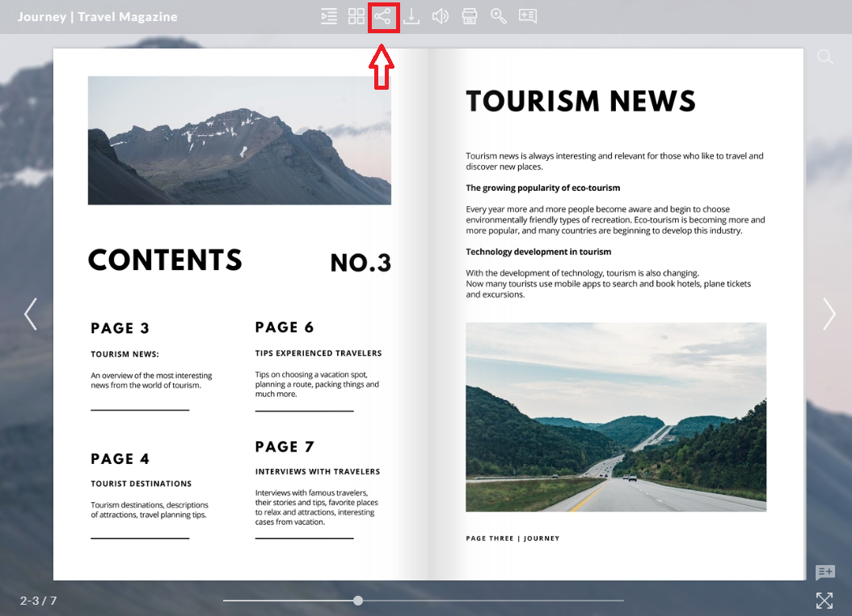Click the NO.3 issue number
This screenshot has width=852, height=616.
coord(361,263)
